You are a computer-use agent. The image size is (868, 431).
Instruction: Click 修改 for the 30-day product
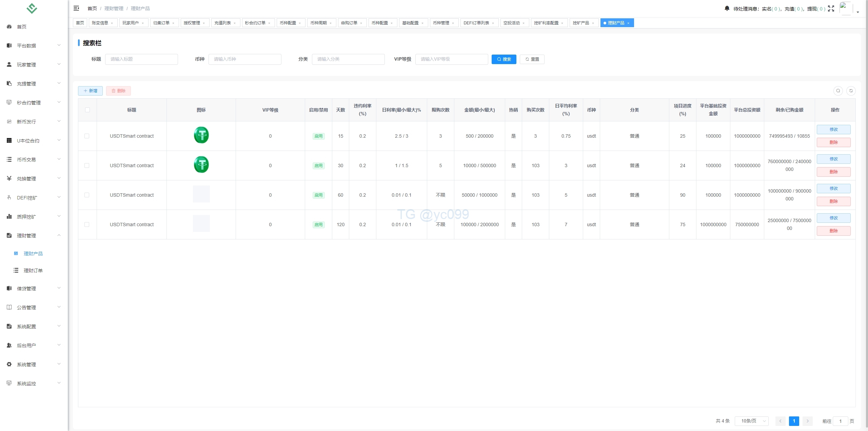click(833, 159)
